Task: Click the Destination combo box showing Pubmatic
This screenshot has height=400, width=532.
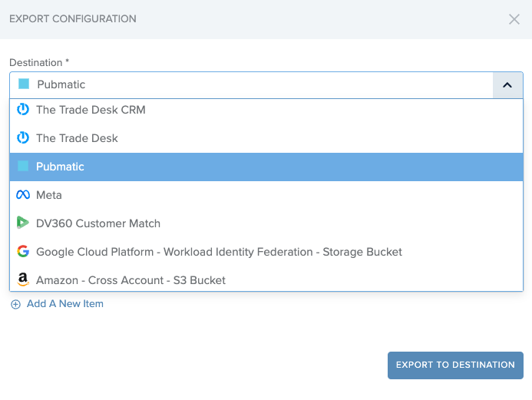Action: tap(266, 85)
